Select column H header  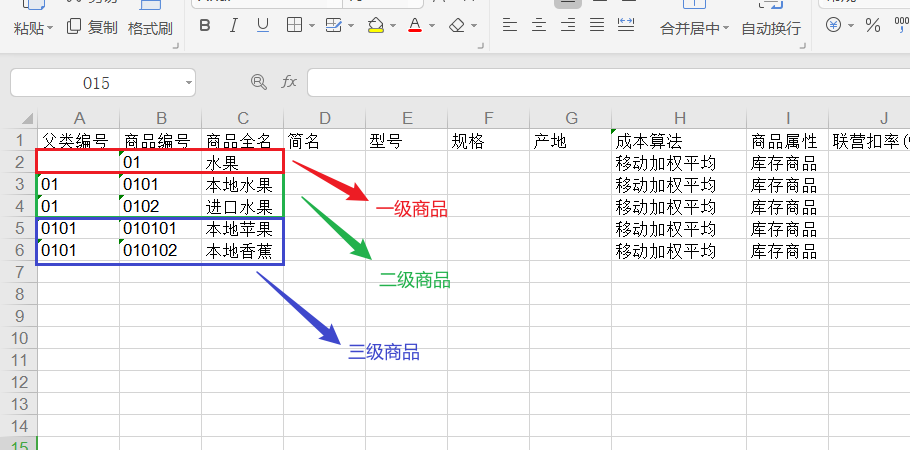(x=679, y=117)
